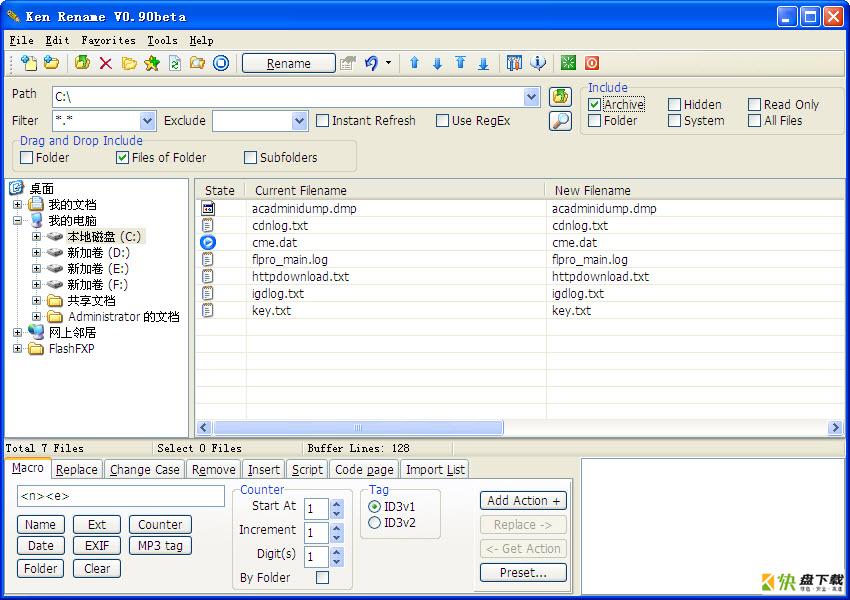Expand the 新加卷 (D:) drive node
Image resolution: width=850 pixels, height=600 pixels.
(x=36, y=253)
